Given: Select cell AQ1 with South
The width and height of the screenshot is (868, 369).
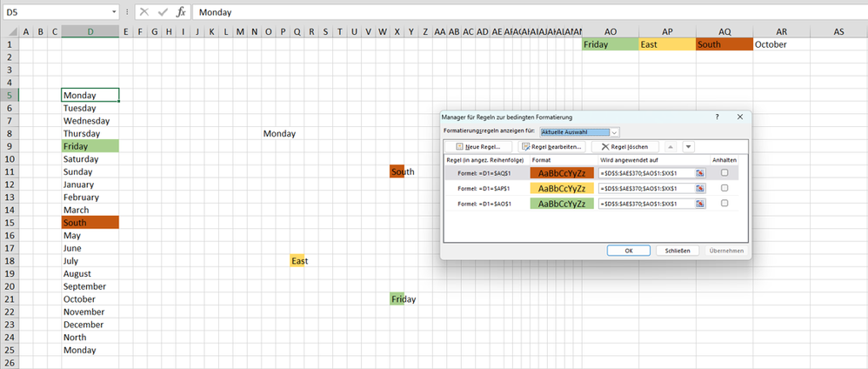Looking at the screenshot, I should [x=724, y=44].
